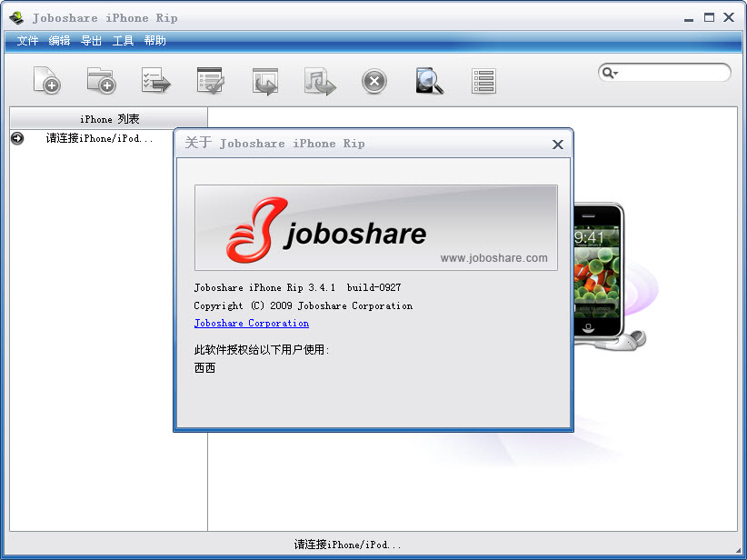Click the version text 3.4.1 build-0927
Viewport: 747px width, 560px height.
point(354,287)
